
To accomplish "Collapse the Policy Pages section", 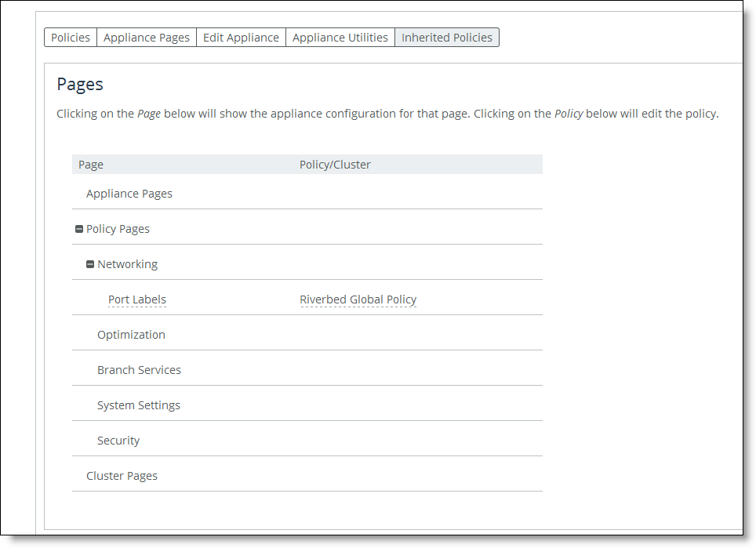I will click(x=79, y=229).
